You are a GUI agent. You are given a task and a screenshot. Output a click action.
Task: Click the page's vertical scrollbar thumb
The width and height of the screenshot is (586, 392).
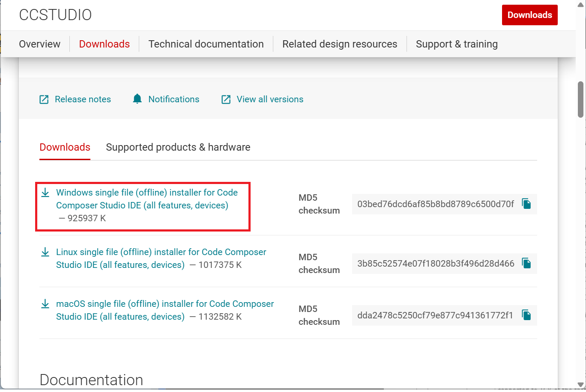[x=581, y=99]
